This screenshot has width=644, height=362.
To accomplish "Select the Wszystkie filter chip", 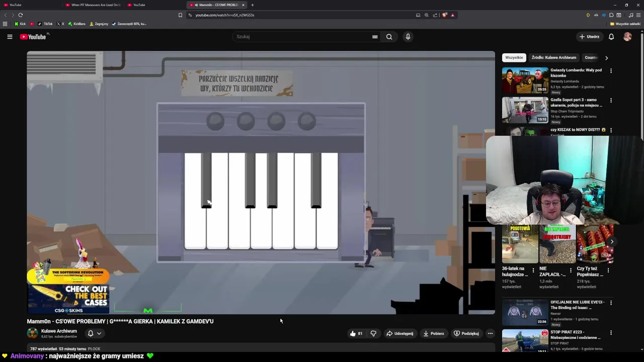I will pos(514,58).
